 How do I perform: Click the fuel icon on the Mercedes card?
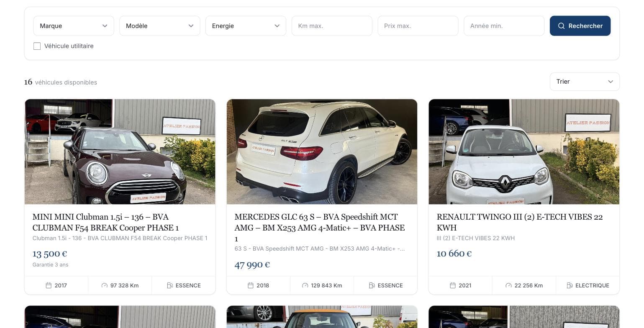[372, 285]
